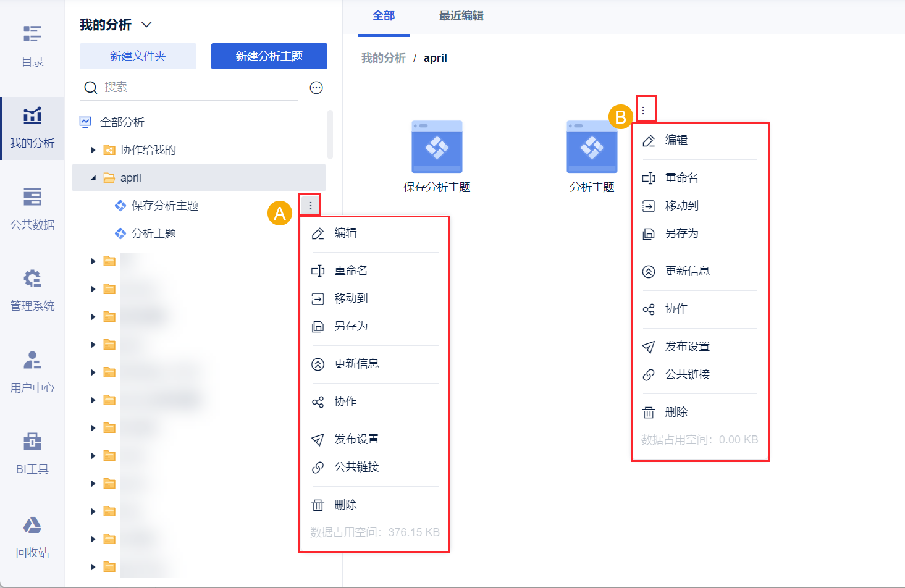Image resolution: width=905 pixels, height=588 pixels.
Task: Click three-dot menu next to 保存分析主题 tree item
Action: (x=310, y=205)
